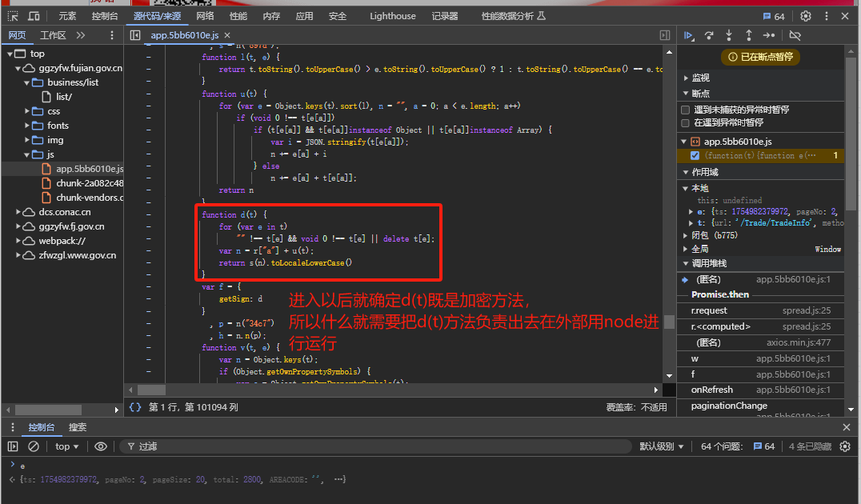Screen dimensions: 861x504
Task: Open the spread.js:25 link beside r.request
Action: click(x=806, y=310)
